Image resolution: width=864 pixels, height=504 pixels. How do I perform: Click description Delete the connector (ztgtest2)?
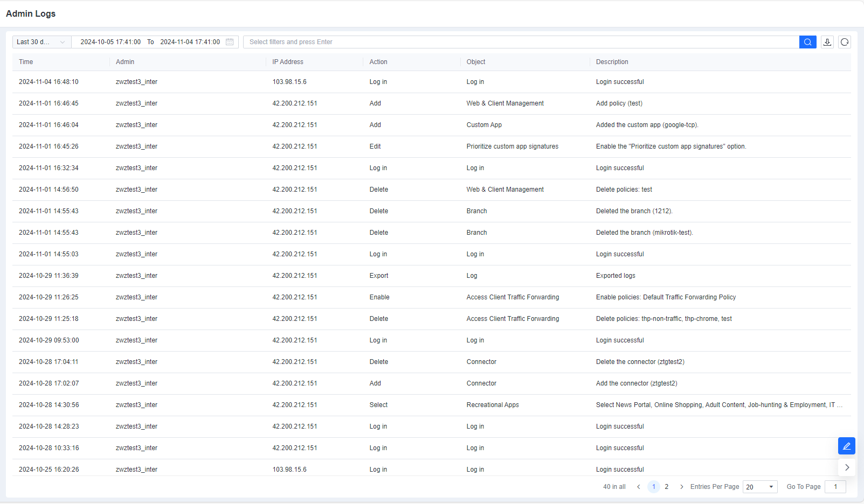[640, 362]
